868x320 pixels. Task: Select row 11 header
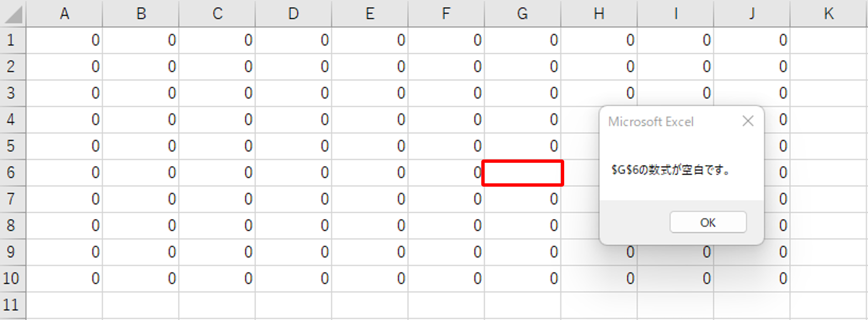(12, 305)
